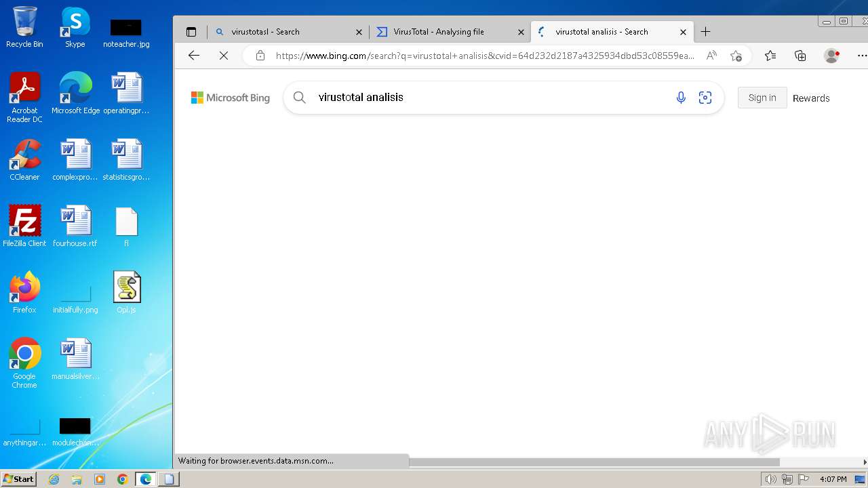Screen dimensions: 868x488
Task: Launch FileZilla Client shortcut
Action: [x=24, y=226]
